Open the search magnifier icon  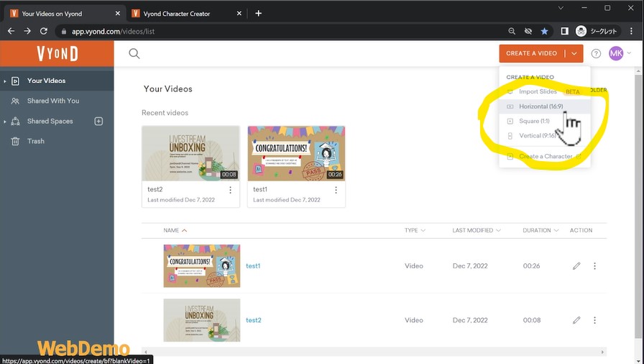(134, 53)
